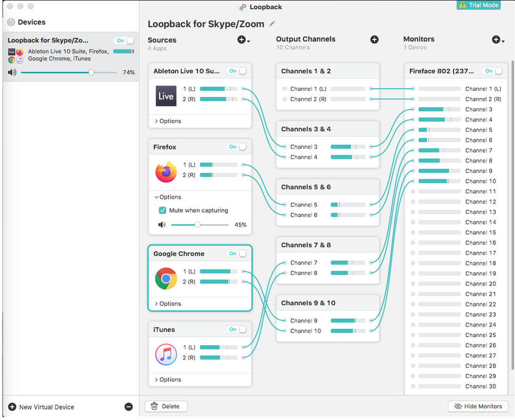Click the Google Chrome source title
515x420 pixels.
pyautogui.click(x=179, y=254)
